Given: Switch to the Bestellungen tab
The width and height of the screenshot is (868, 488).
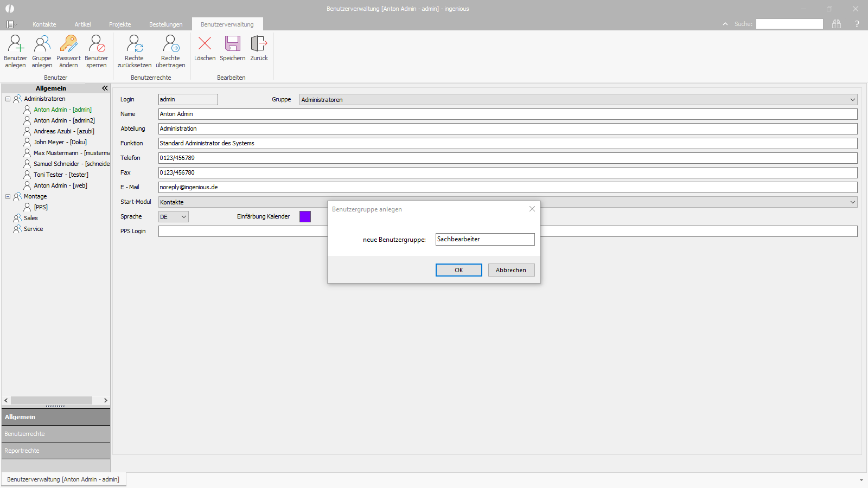Looking at the screenshot, I should click(166, 24).
